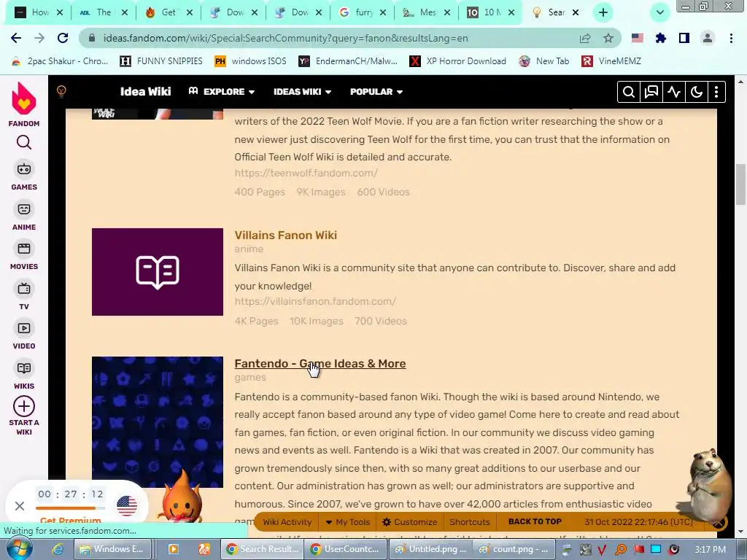Switch to Windows Explorer taskbar window
Image resolution: width=747 pixels, height=560 pixels.
coord(113,549)
